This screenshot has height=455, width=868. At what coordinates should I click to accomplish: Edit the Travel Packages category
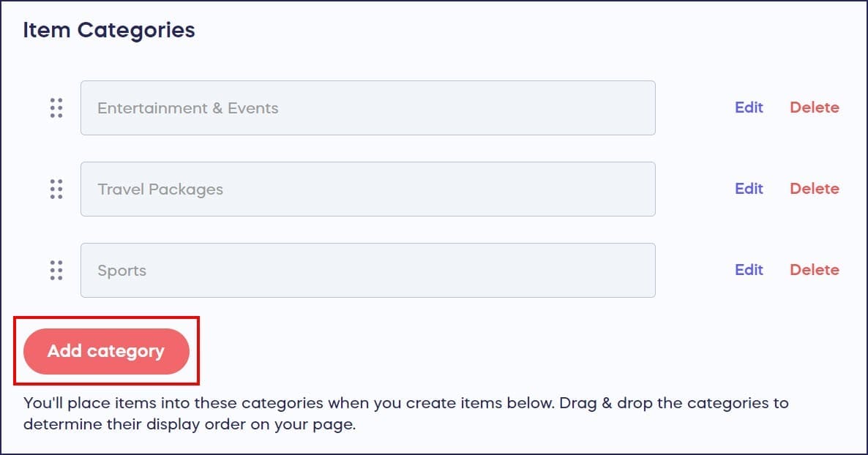click(749, 189)
